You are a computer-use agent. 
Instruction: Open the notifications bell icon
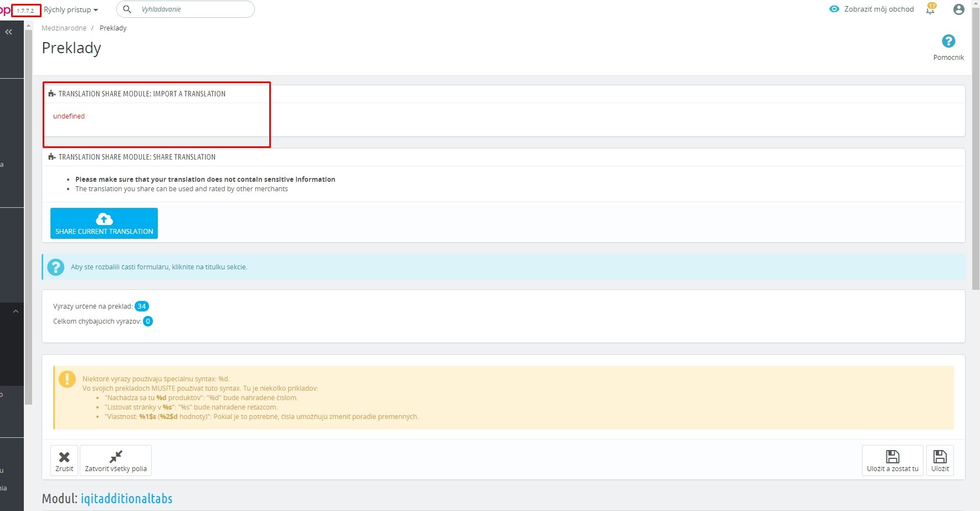tap(930, 9)
